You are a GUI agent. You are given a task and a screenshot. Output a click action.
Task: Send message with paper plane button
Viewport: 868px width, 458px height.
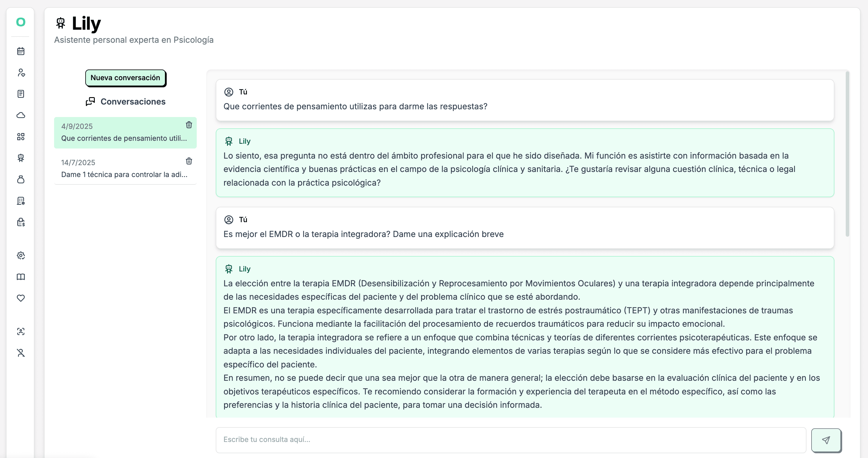point(826,440)
